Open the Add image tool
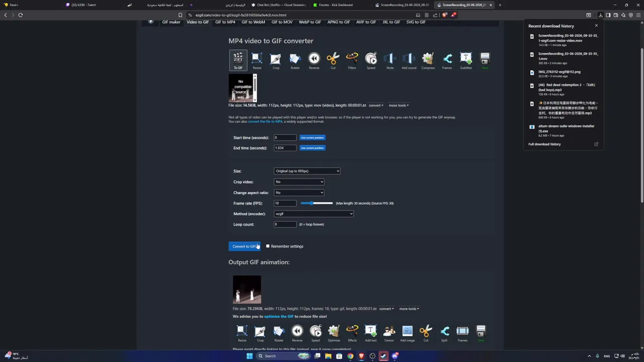The image size is (644, 362). coord(408,333)
